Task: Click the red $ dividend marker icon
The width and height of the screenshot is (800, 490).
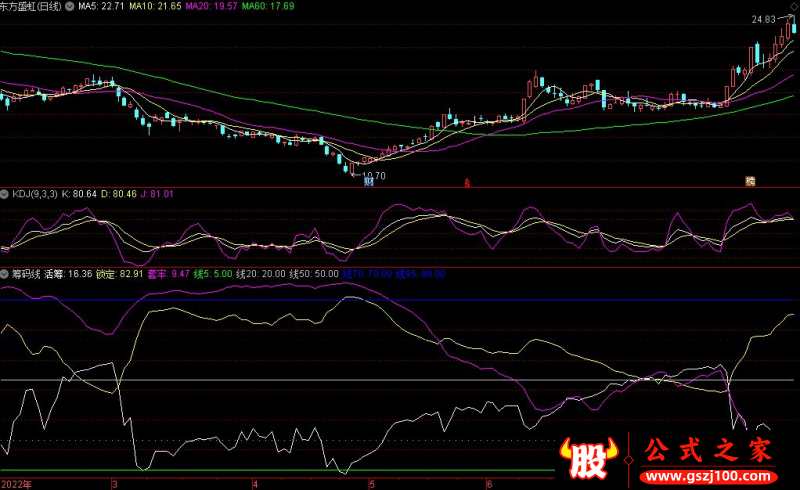Action: click(466, 183)
